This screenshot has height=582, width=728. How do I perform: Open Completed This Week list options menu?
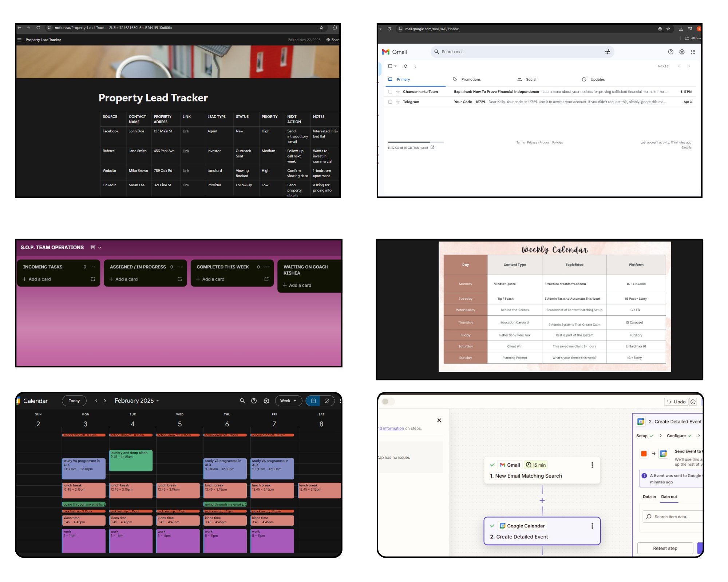point(266,267)
